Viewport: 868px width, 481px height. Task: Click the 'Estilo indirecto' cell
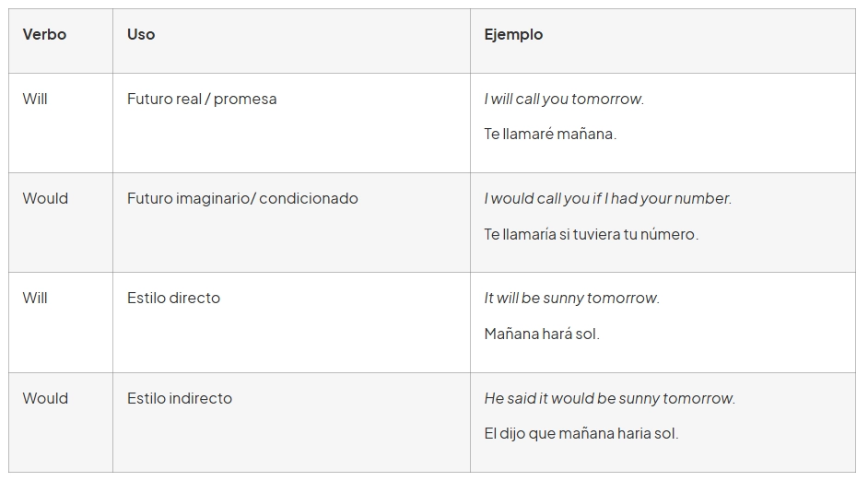pos(180,398)
